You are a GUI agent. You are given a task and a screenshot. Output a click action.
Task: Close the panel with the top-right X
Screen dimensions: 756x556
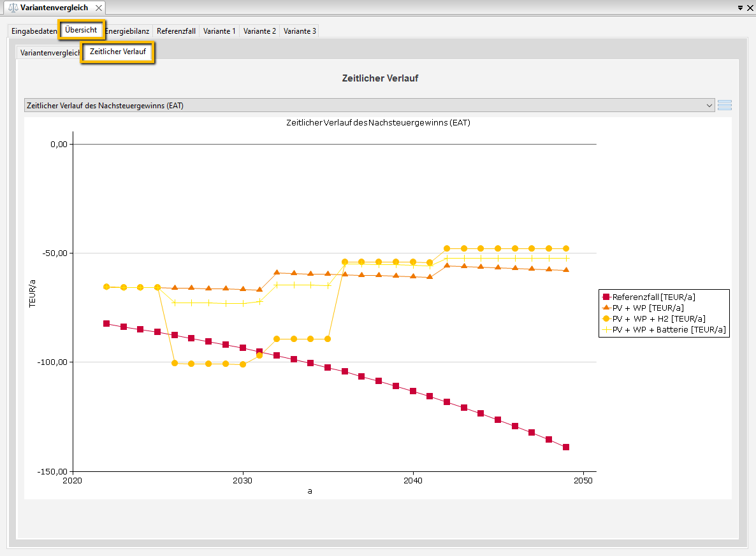(750, 8)
